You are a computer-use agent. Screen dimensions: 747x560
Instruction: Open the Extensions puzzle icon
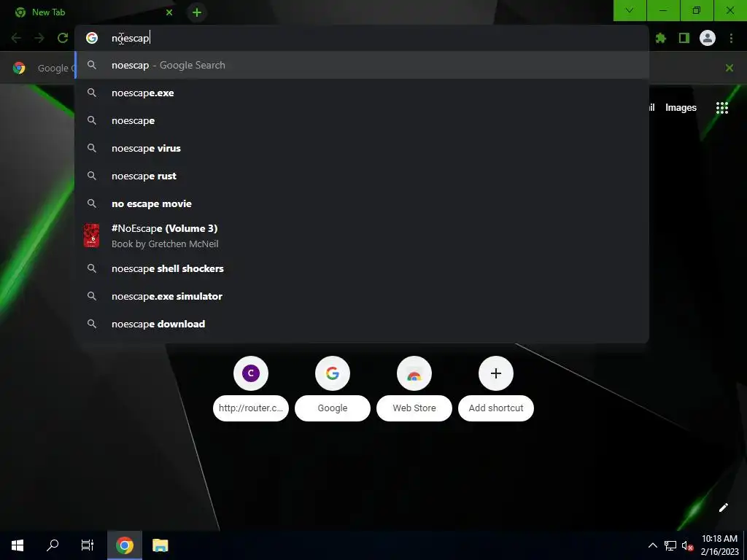[x=661, y=38]
